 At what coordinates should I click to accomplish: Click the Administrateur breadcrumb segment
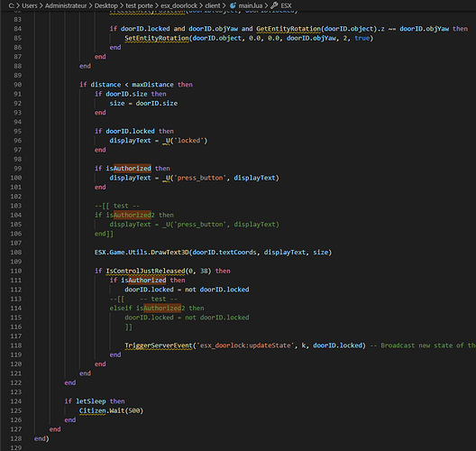(x=66, y=5)
